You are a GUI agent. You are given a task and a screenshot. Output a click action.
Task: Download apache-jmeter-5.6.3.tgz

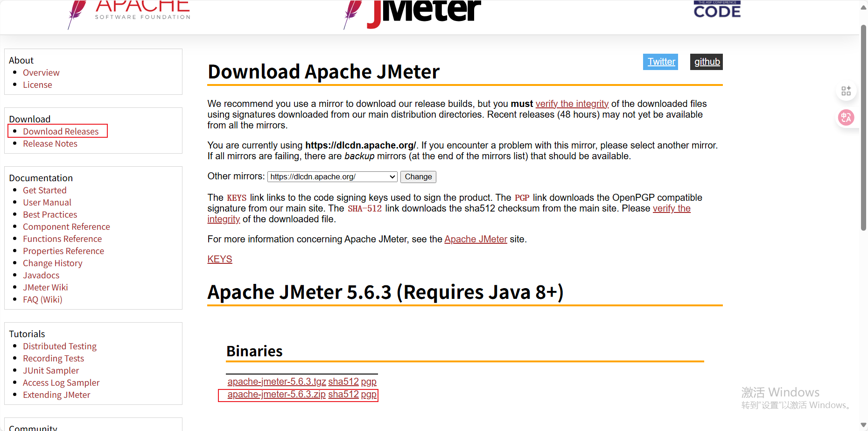click(x=277, y=382)
